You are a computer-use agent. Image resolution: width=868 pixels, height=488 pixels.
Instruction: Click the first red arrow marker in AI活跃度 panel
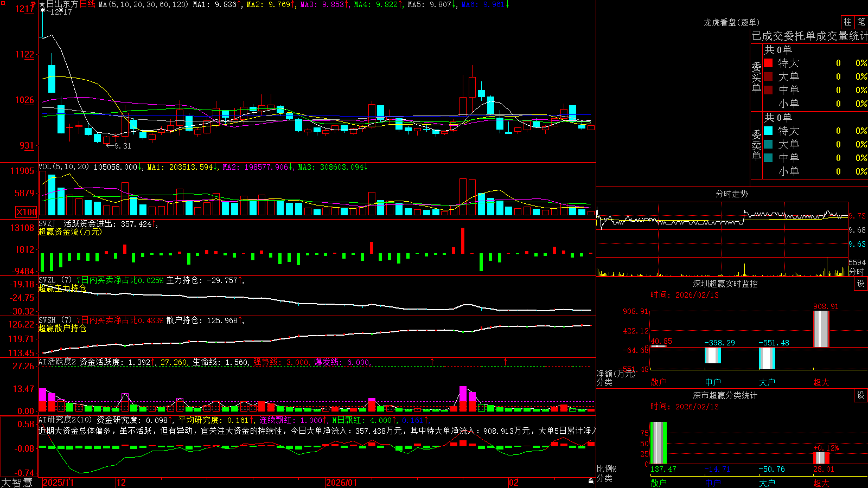(432, 361)
